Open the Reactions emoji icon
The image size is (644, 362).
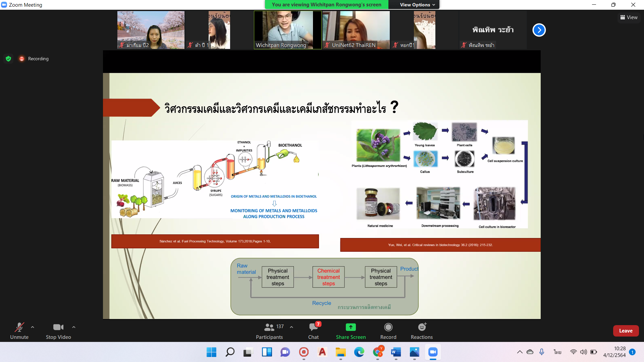tap(422, 327)
